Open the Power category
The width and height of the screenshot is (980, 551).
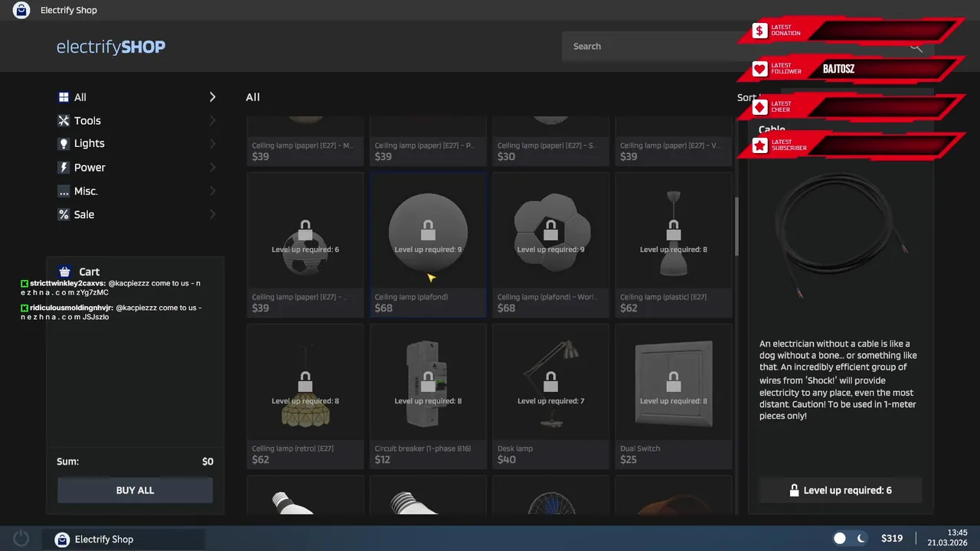[x=137, y=168]
